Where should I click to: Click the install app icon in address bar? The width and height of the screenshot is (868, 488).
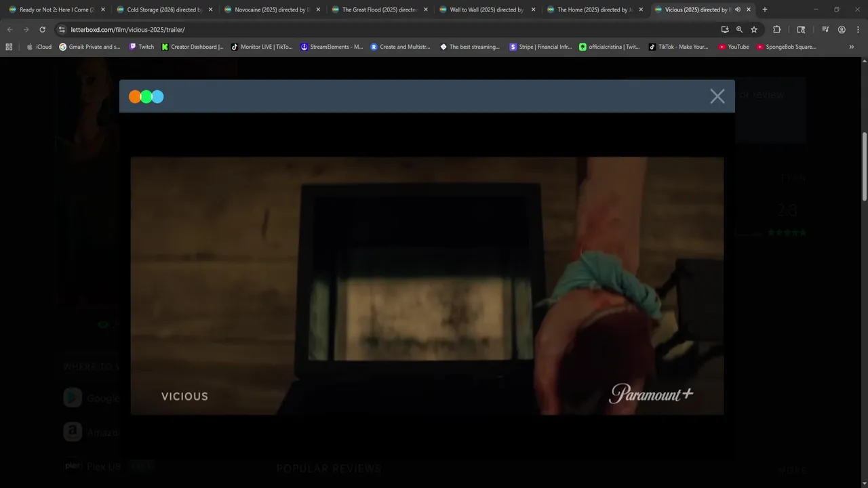(725, 30)
